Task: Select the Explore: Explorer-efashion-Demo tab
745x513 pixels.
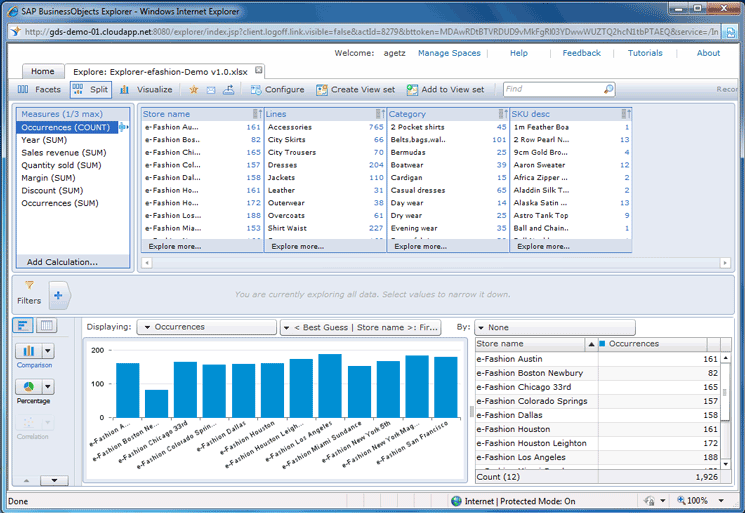Action: point(160,72)
